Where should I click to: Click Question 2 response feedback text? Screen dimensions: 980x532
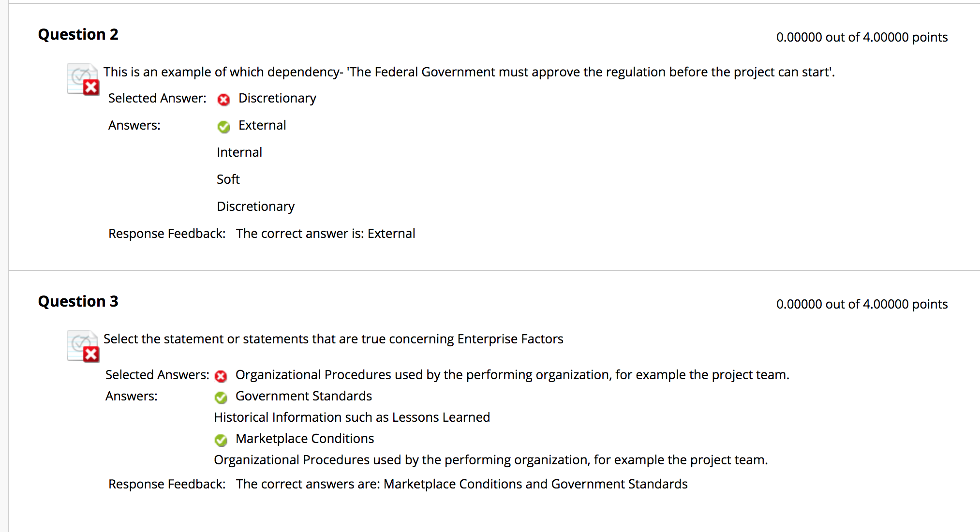pos(325,234)
